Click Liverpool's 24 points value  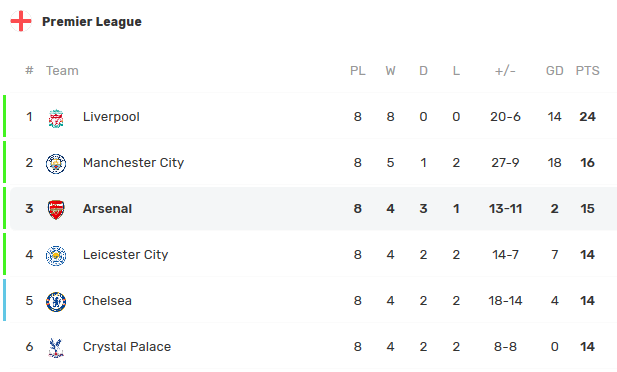coord(587,117)
